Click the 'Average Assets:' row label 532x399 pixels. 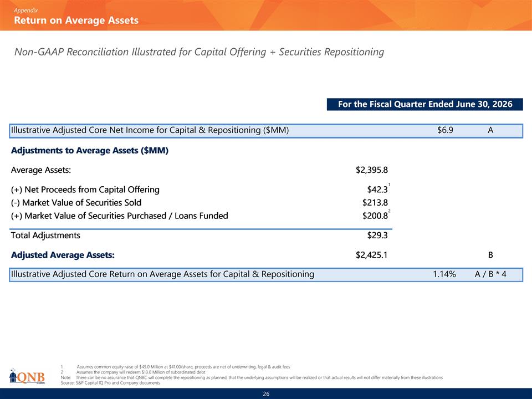point(41,170)
